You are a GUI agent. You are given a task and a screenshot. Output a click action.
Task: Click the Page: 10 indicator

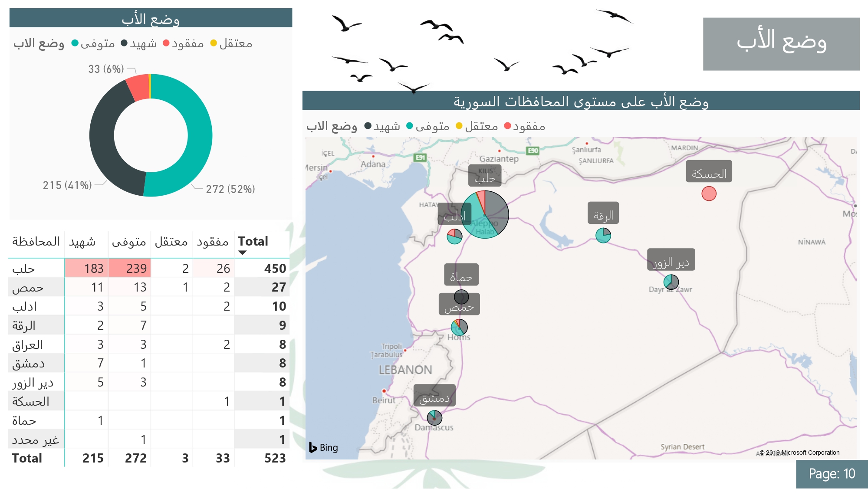(x=831, y=473)
